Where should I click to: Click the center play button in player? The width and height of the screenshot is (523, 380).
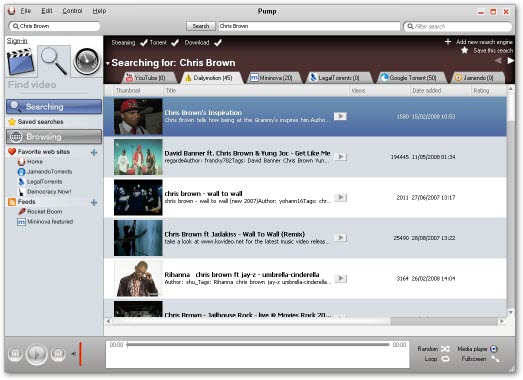click(x=37, y=354)
